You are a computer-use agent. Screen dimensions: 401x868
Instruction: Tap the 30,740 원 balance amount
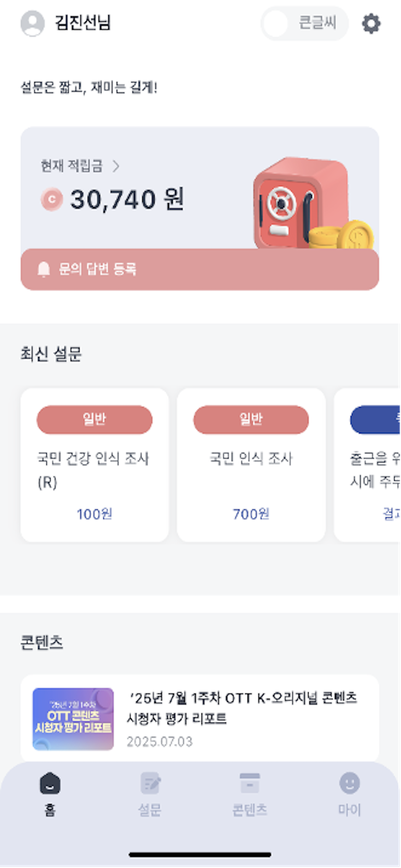[127, 200]
